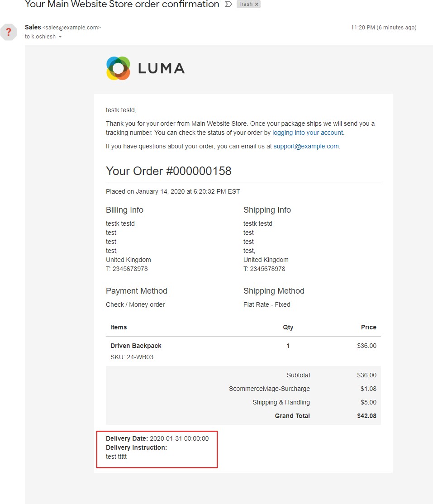Open the "logging into your account" link
Viewport: 433px width, 504px height.
[x=308, y=133]
